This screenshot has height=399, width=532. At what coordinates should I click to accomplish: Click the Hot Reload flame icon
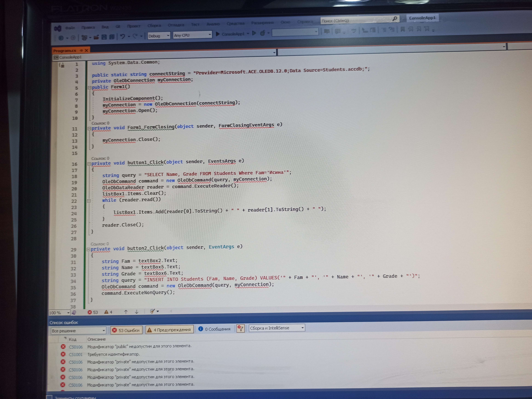(262, 33)
